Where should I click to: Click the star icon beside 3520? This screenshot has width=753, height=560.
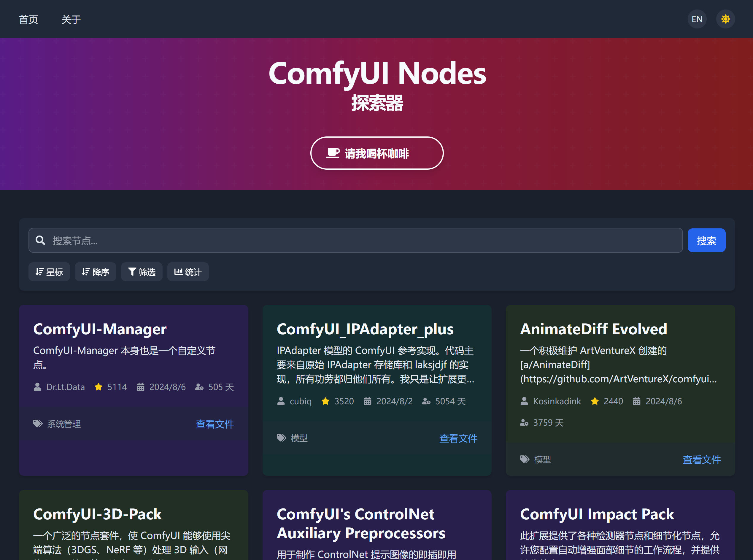click(x=325, y=401)
